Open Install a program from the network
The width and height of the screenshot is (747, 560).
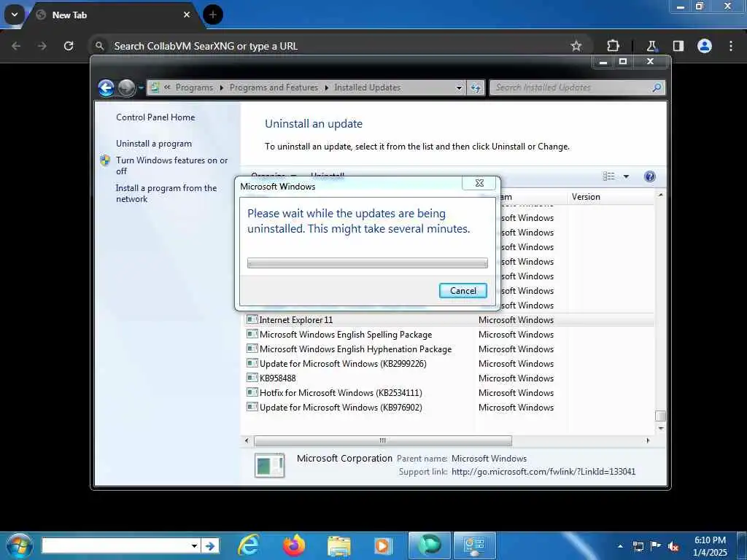pos(166,193)
